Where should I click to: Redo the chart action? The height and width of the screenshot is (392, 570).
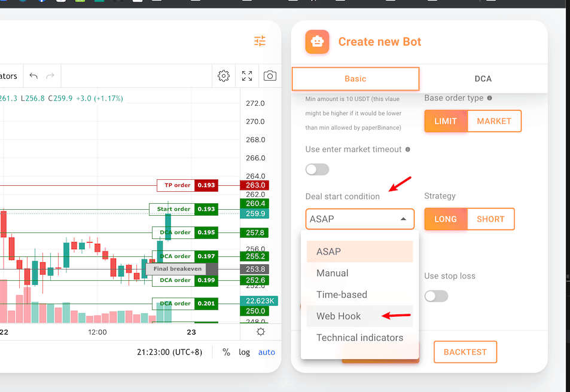(x=50, y=76)
